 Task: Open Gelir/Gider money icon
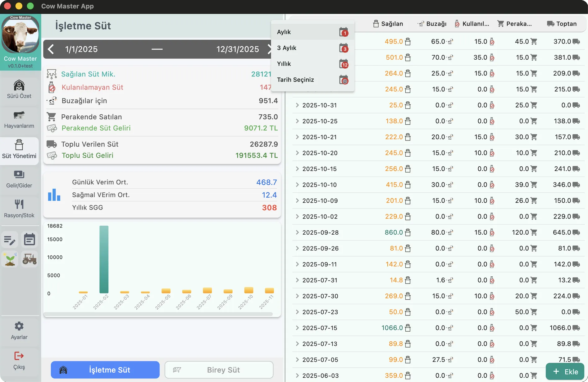pyautogui.click(x=19, y=179)
